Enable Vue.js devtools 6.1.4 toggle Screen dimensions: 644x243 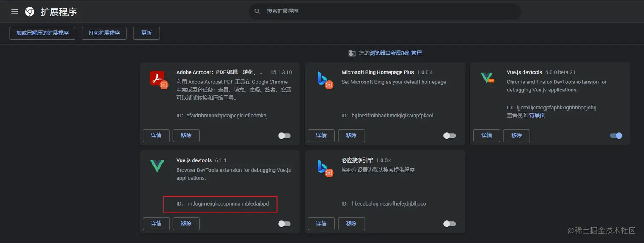pyautogui.click(x=285, y=224)
